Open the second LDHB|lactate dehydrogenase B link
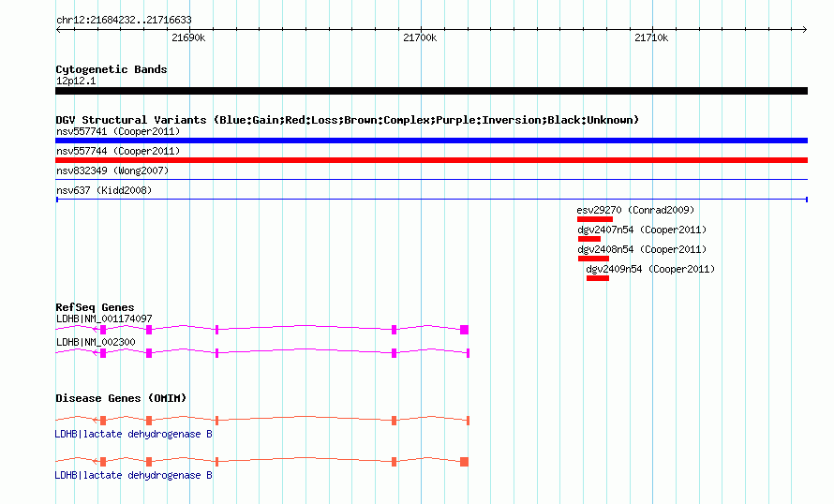This screenshot has height=504, width=834. [x=133, y=475]
